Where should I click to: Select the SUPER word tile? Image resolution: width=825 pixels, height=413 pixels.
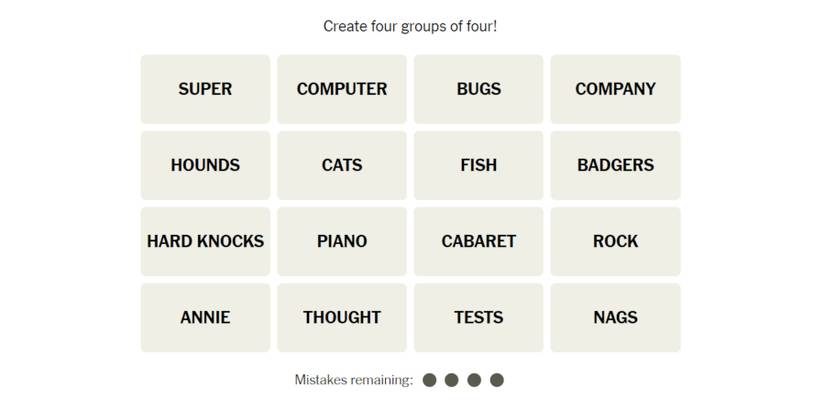205,89
